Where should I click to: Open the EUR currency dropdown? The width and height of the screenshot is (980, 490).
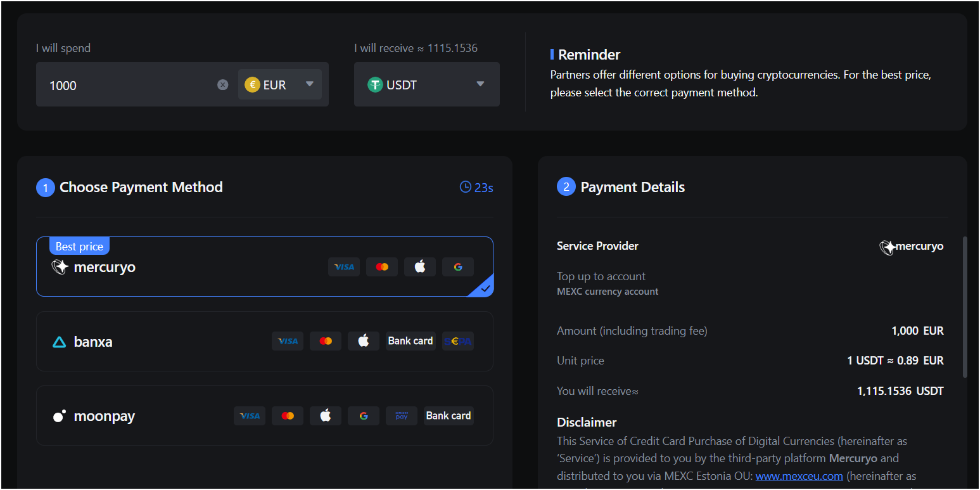[x=280, y=84]
